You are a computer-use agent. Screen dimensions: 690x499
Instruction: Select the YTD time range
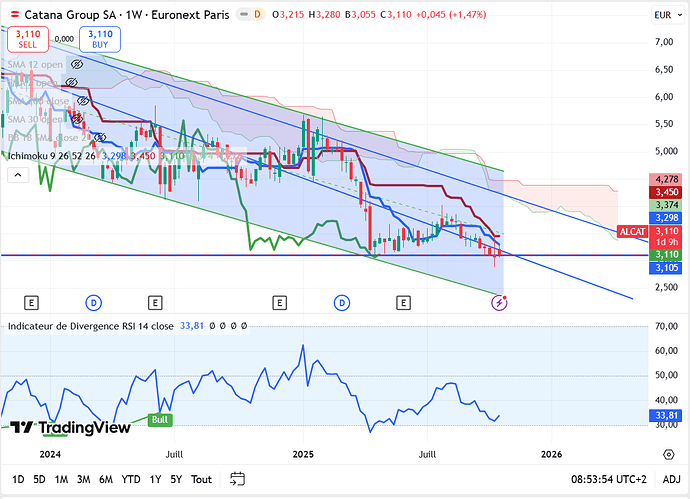pos(130,479)
